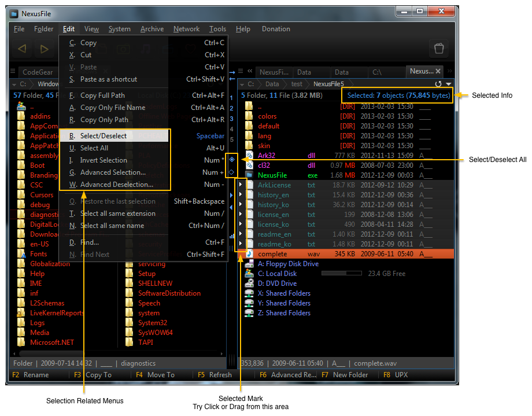Open the left panel tab list menu icon
Screen dimensions: 532x416
click(x=13, y=71)
